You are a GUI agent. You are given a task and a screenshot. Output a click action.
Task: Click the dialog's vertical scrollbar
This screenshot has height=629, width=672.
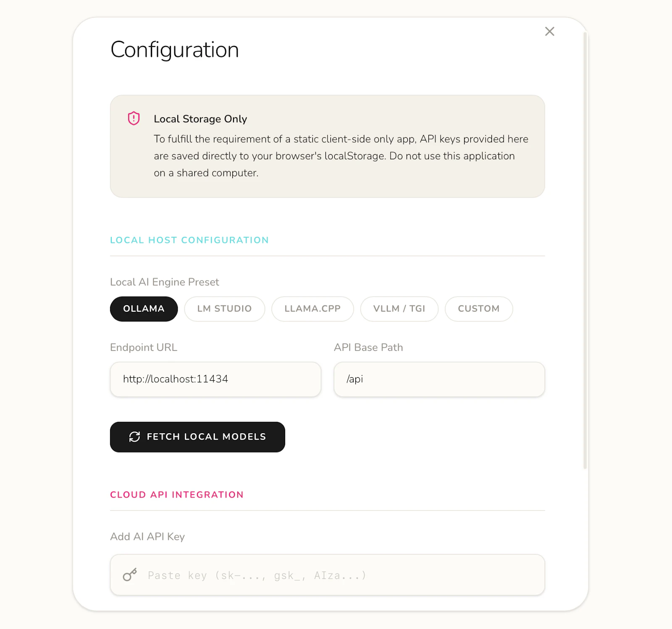[585, 250]
